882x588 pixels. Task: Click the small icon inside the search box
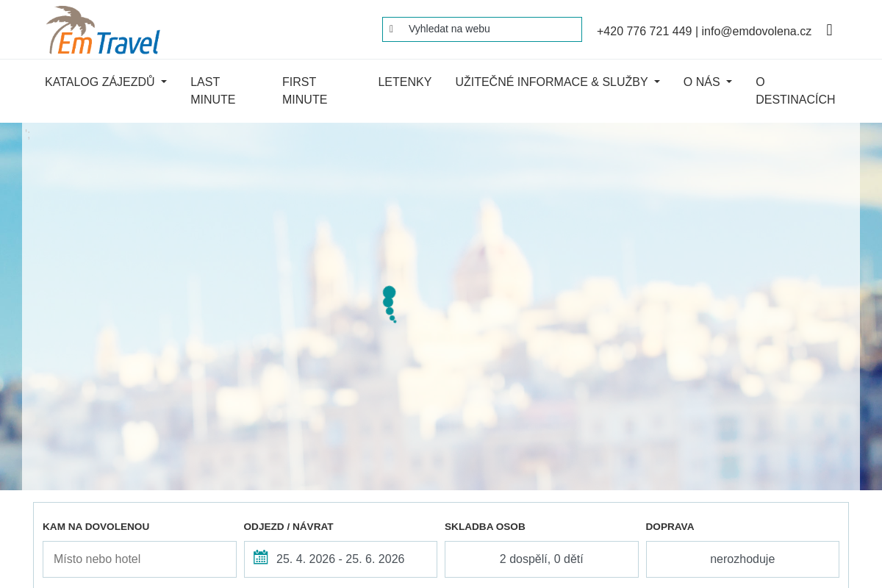pos(391,29)
